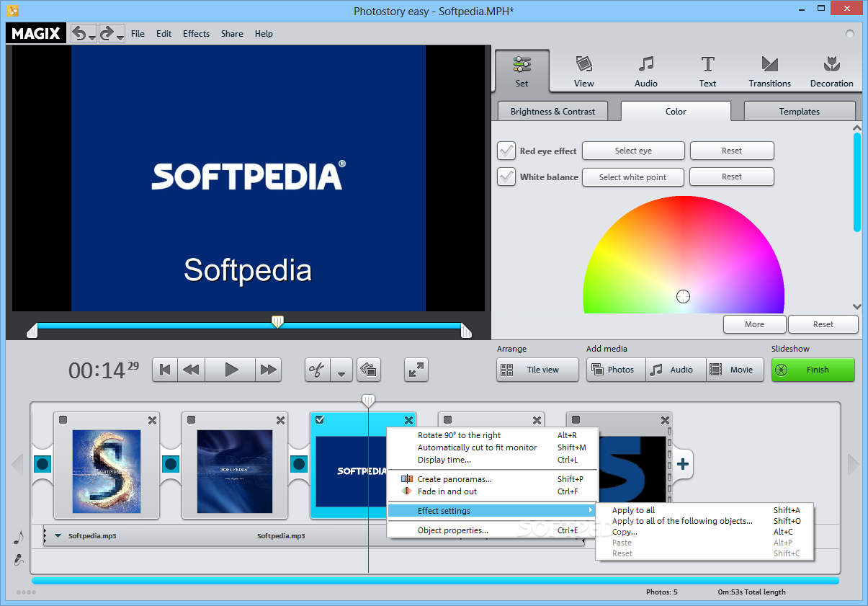
Task: Open the Effects menu
Action: point(196,33)
